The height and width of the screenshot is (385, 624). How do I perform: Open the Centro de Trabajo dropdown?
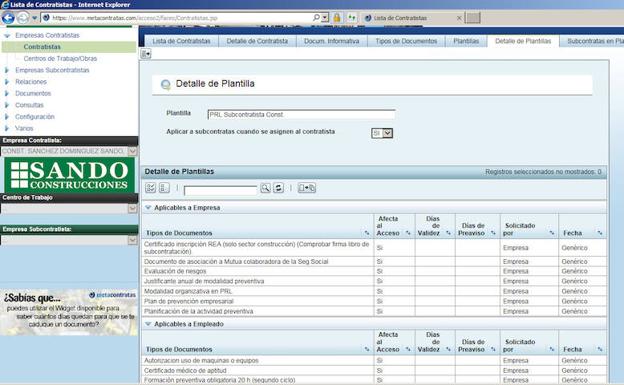(x=132, y=208)
